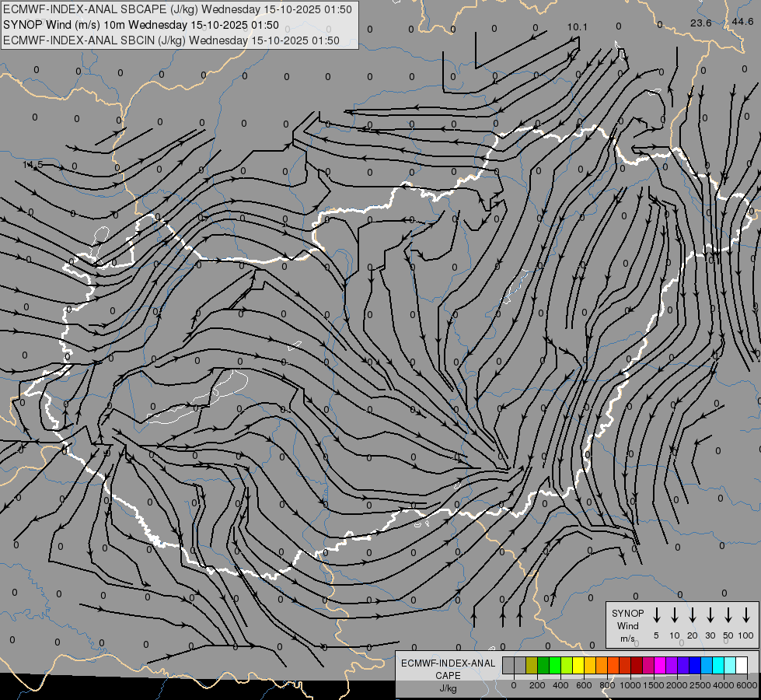Click the 1500 label on CAPE scale
This screenshot has height=700, width=761.
pos(653,685)
